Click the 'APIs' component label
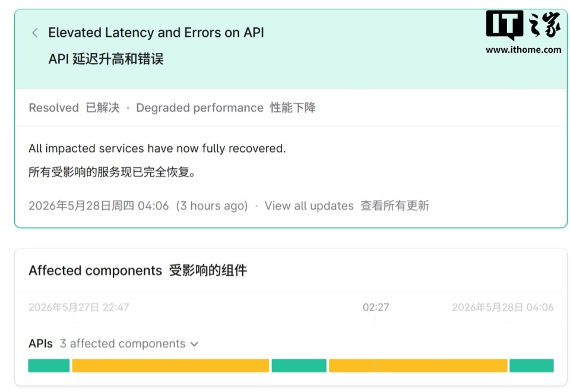 coord(41,344)
